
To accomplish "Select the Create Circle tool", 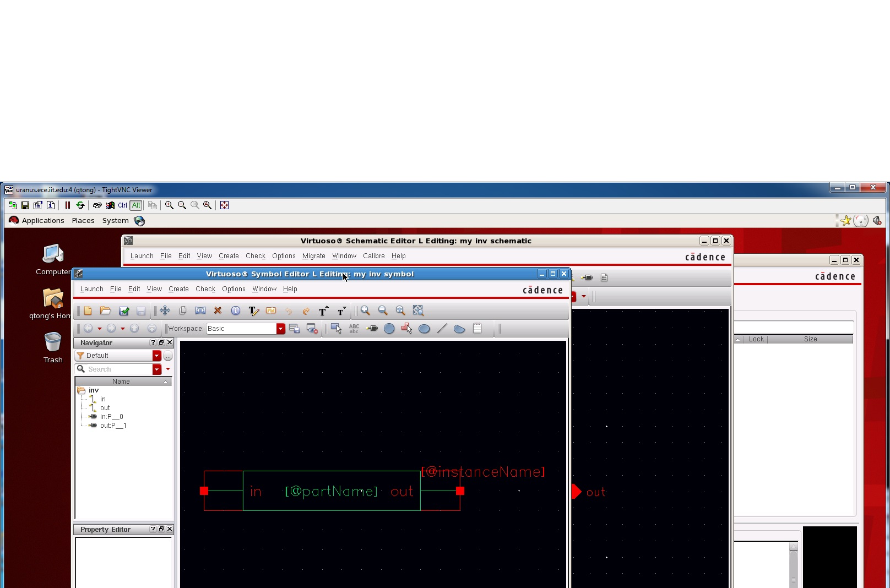I will (x=389, y=329).
